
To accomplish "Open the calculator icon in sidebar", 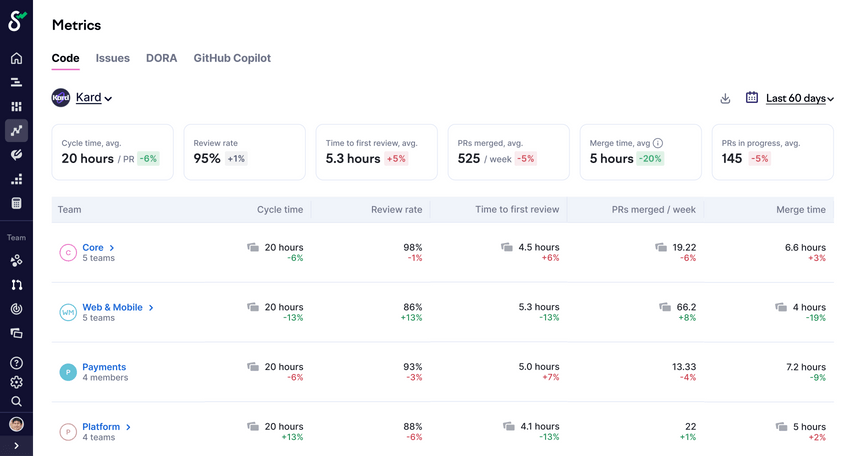I will (17, 203).
